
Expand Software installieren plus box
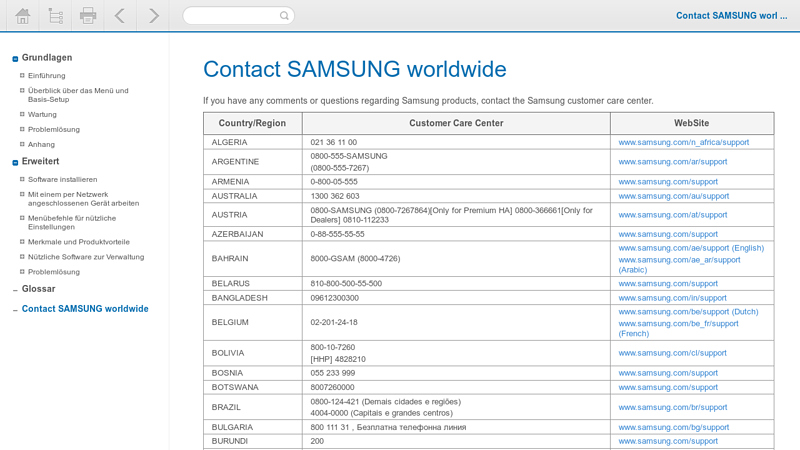click(x=22, y=179)
